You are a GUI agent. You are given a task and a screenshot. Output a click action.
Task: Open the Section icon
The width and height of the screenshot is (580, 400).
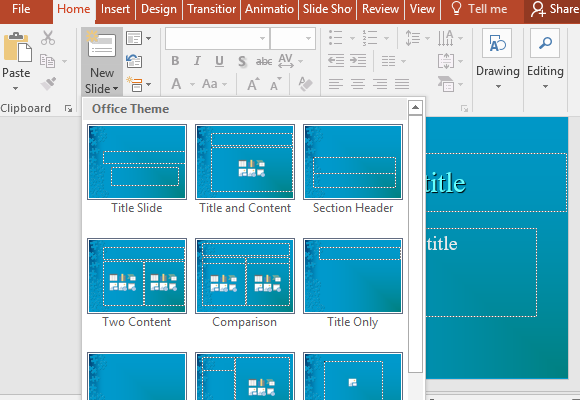click(135, 84)
